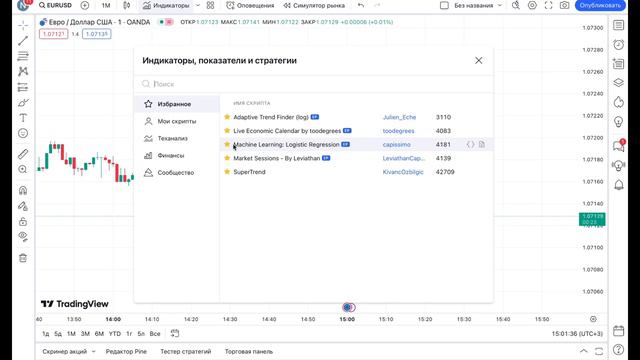Screen dimensions: 640x360
Task: Select the Text annotation tool
Action: [23, 118]
